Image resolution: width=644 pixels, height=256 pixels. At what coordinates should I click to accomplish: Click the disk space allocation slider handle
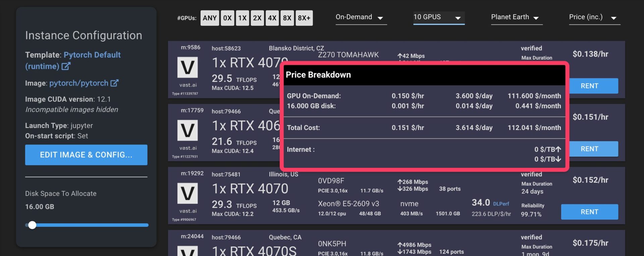[32, 225]
